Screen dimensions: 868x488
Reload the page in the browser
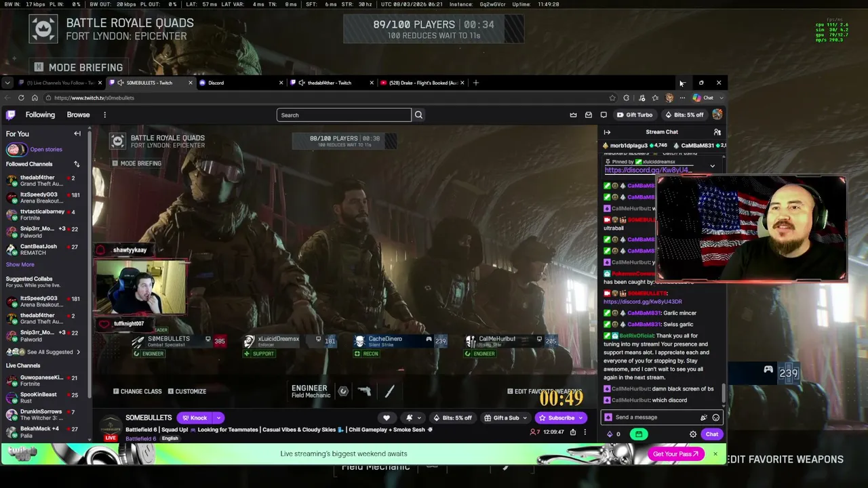21,98
